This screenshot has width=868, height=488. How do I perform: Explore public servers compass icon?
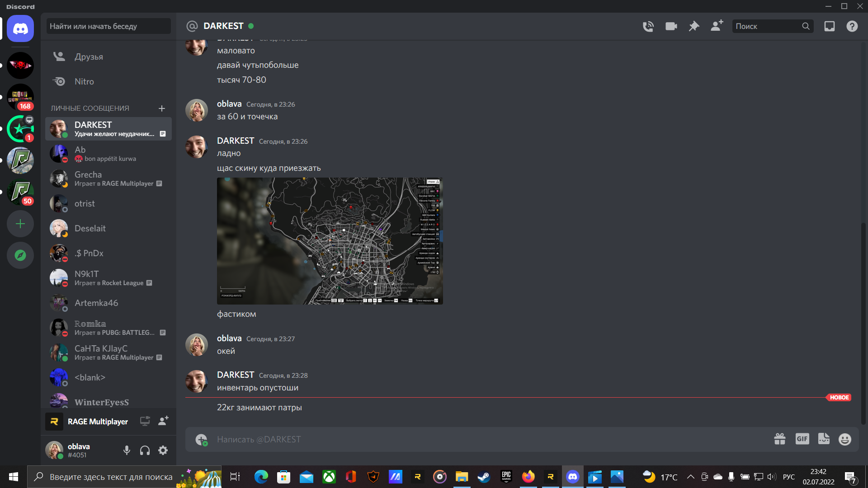point(20,255)
